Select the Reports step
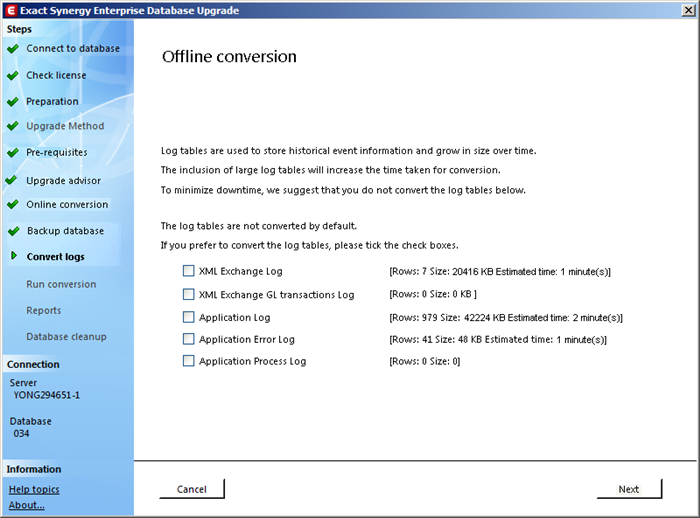The image size is (700, 518). pyautogui.click(x=44, y=310)
